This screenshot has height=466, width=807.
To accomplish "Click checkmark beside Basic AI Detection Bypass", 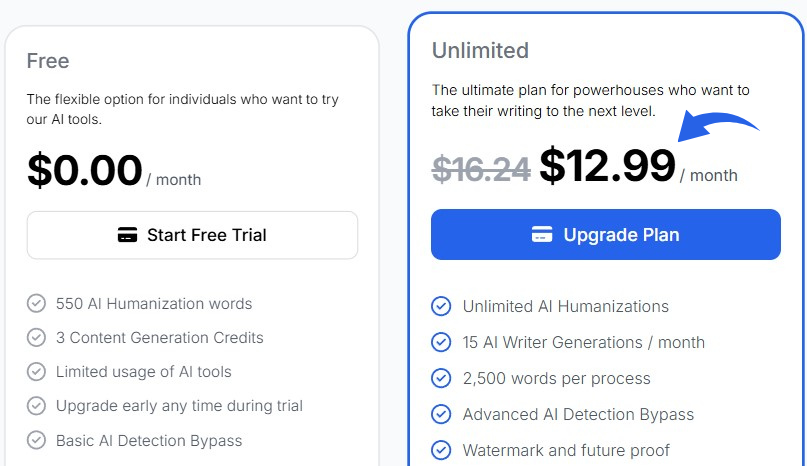I will pos(37,440).
